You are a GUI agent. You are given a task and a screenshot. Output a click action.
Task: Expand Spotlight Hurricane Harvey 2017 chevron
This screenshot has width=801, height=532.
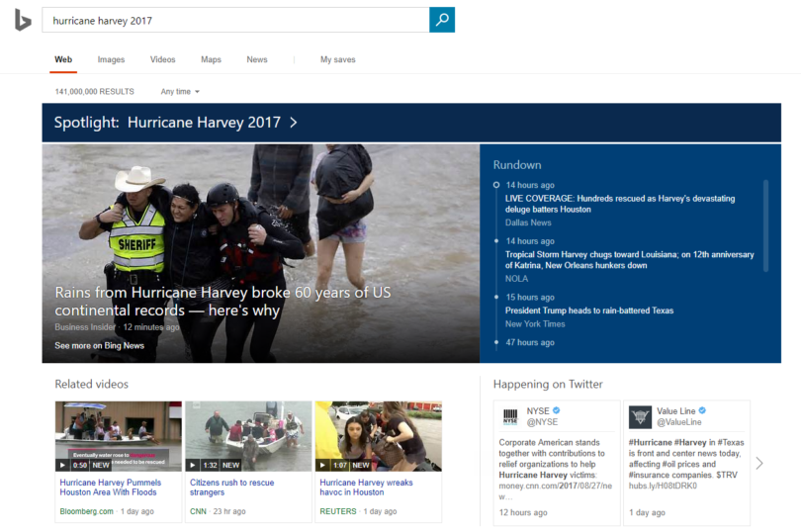pyautogui.click(x=293, y=123)
